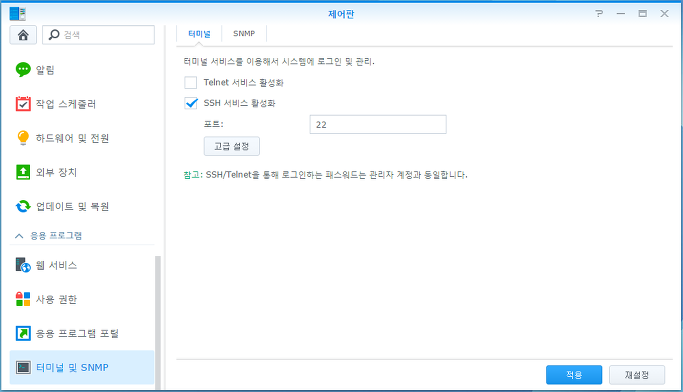The height and width of the screenshot is (392, 683).
Task: Select 알림 in the sidebar
Action: [45, 70]
